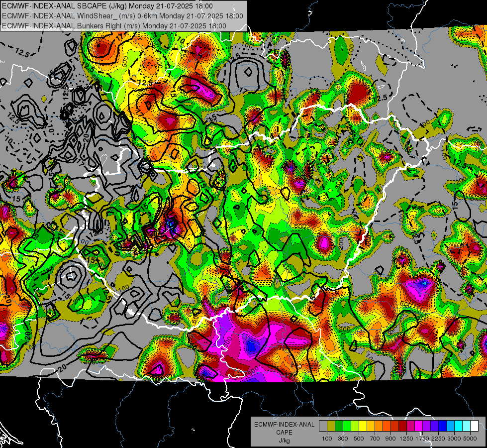The image size is (487, 448).
Task: Click the 900 legend value label
Action: point(390,439)
